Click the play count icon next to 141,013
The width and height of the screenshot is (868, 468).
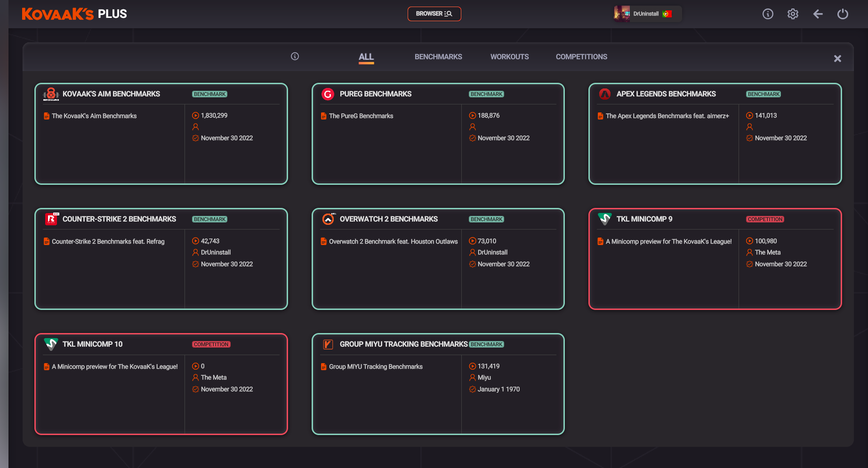pyautogui.click(x=749, y=115)
